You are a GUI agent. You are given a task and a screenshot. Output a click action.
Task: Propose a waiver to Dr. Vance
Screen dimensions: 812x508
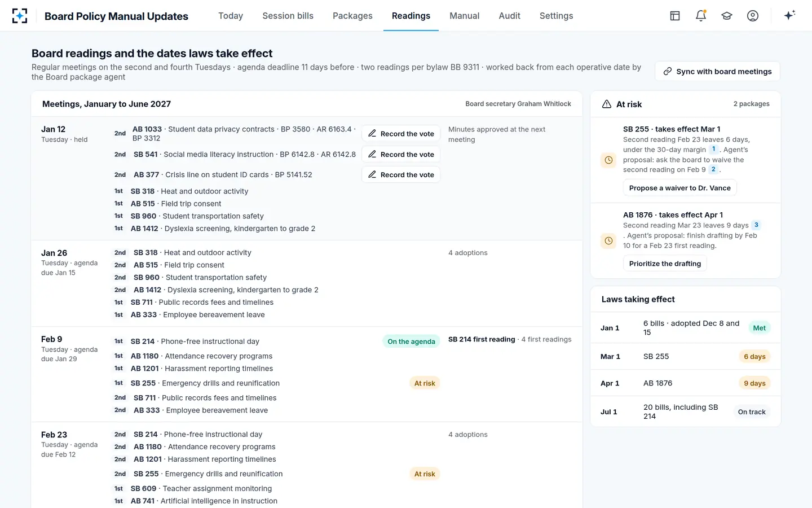680,188
